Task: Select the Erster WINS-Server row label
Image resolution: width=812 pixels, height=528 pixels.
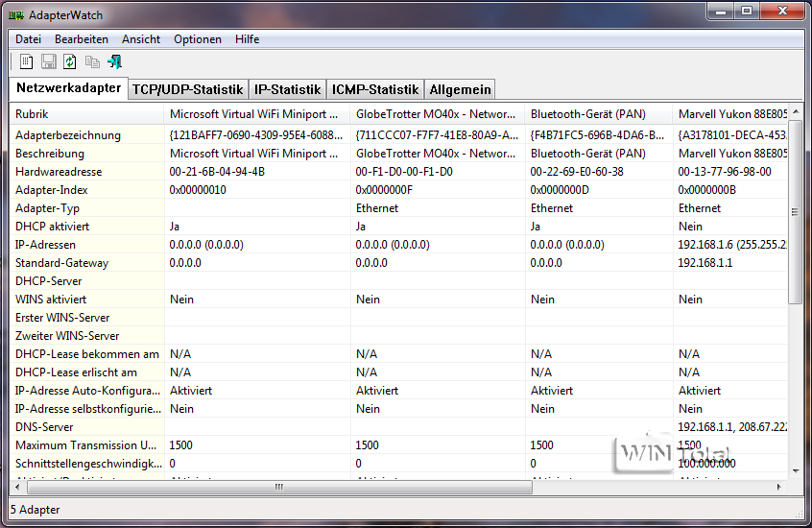Action: [x=62, y=318]
